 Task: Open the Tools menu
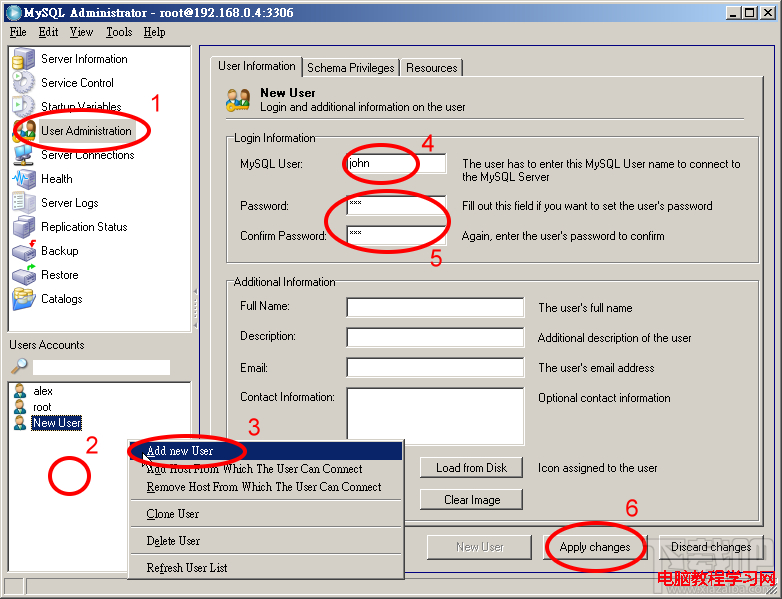pyautogui.click(x=119, y=32)
